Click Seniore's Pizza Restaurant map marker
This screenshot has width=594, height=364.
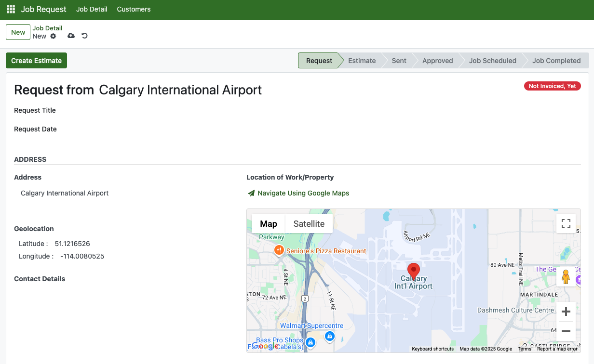(279, 250)
